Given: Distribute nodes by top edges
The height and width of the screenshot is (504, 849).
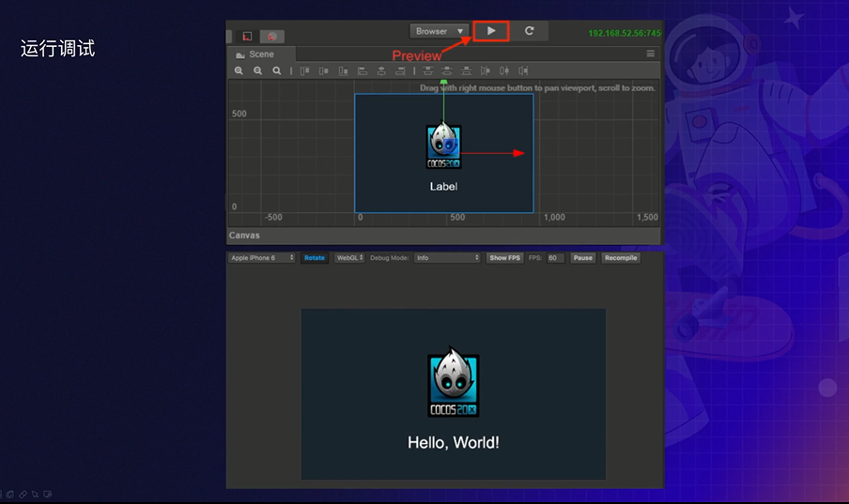Looking at the screenshot, I should click(427, 70).
